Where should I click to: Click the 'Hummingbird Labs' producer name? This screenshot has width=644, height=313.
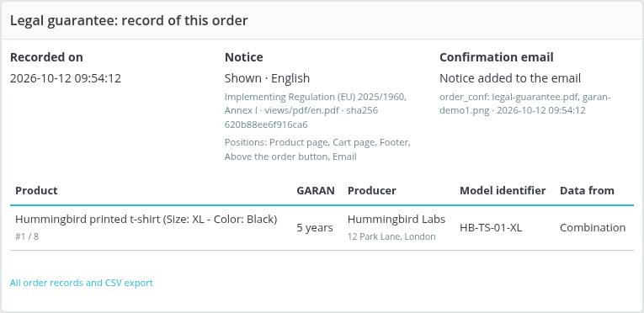click(397, 220)
